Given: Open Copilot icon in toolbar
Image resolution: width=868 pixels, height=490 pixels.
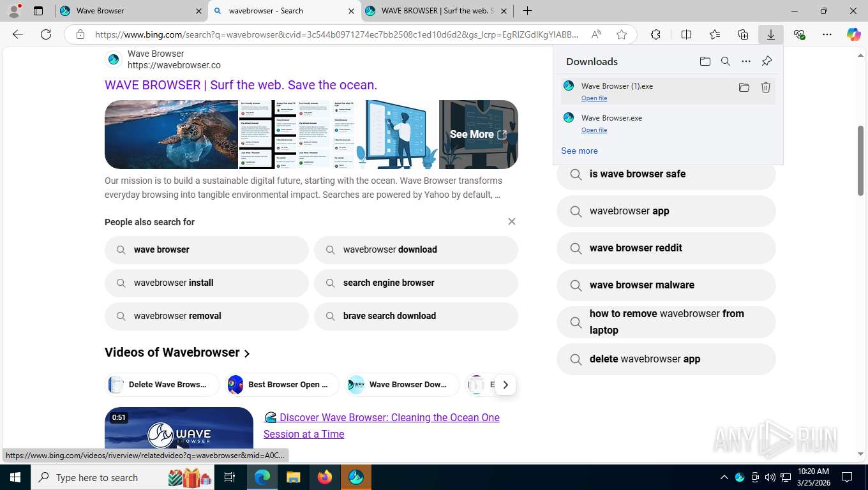Looking at the screenshot, I should (x=854, y=34).
